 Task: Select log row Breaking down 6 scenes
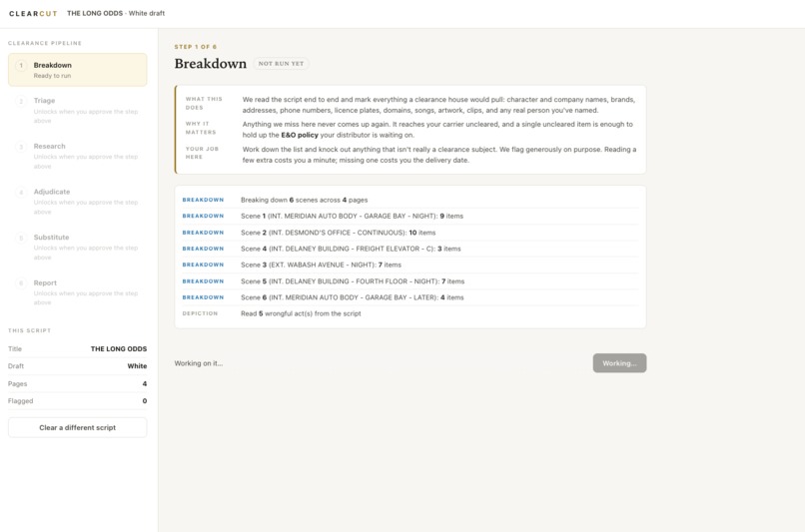click(x=410, y=200)
